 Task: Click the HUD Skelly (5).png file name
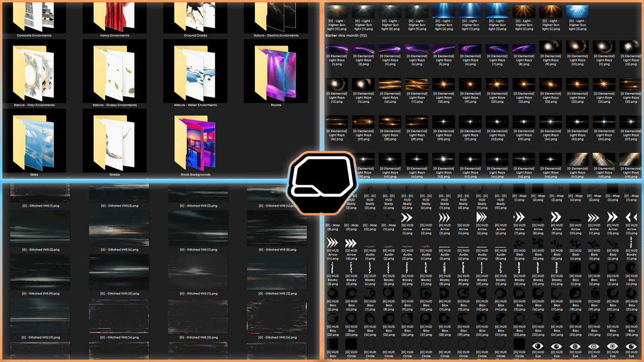coord(407,202)
